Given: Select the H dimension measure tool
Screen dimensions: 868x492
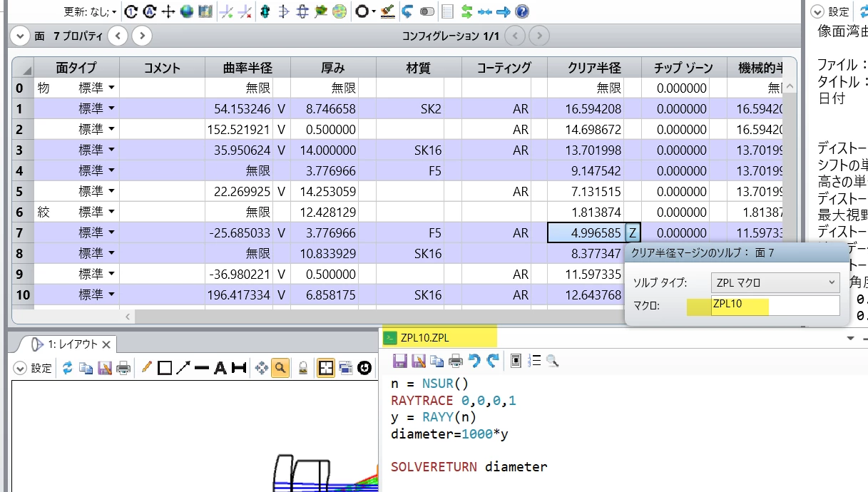Looking at the screenshot, I should [x=238, y=368].
